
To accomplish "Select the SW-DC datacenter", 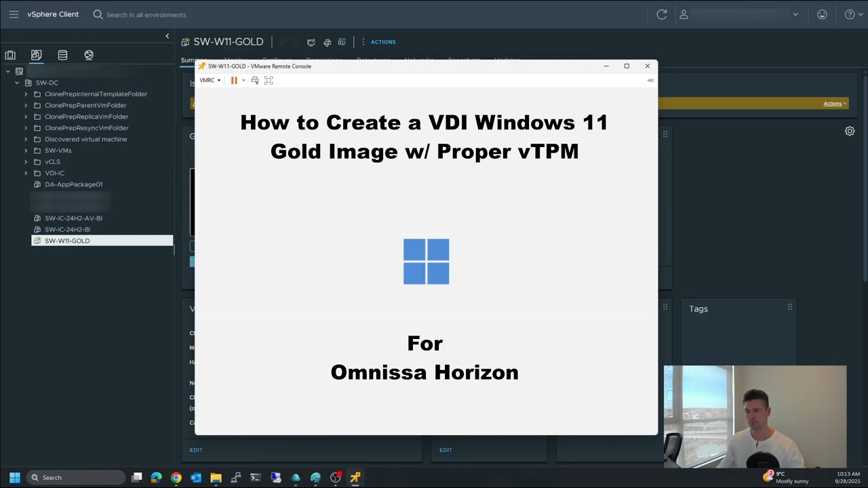I will [47, 83].
